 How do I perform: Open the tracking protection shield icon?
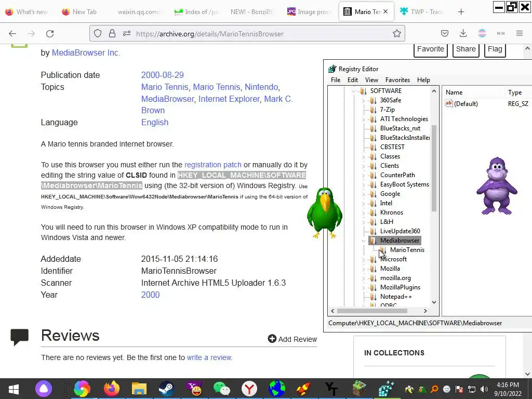pyautogui.click(x=98, y=34)
